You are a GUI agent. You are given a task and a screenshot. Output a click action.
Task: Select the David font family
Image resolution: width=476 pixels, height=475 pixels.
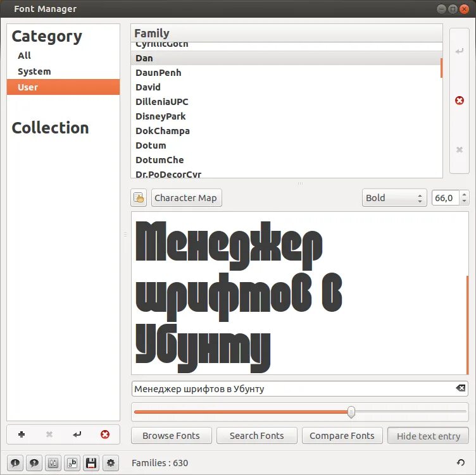(285, 87)
